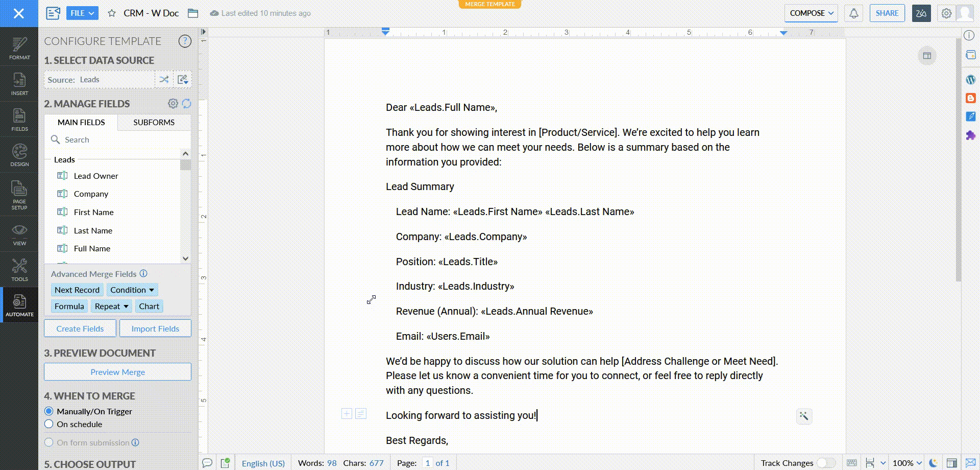Open the Design panel icon
980x470 pixels.
pos(19,155)
